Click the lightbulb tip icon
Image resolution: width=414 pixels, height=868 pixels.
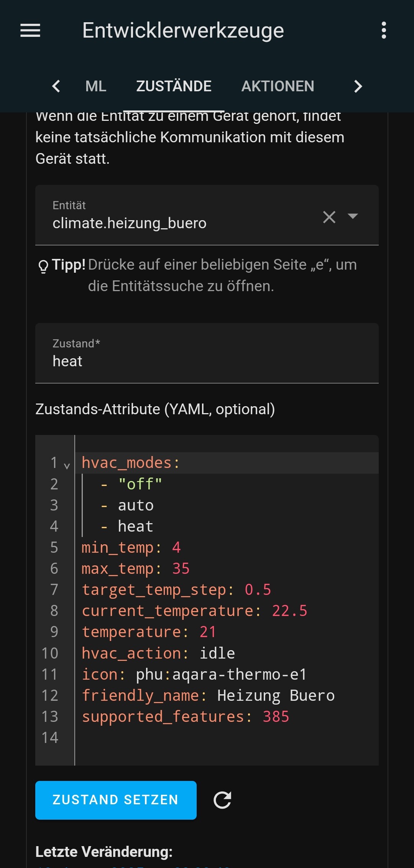pyautogui.click(x=43, y=266)
